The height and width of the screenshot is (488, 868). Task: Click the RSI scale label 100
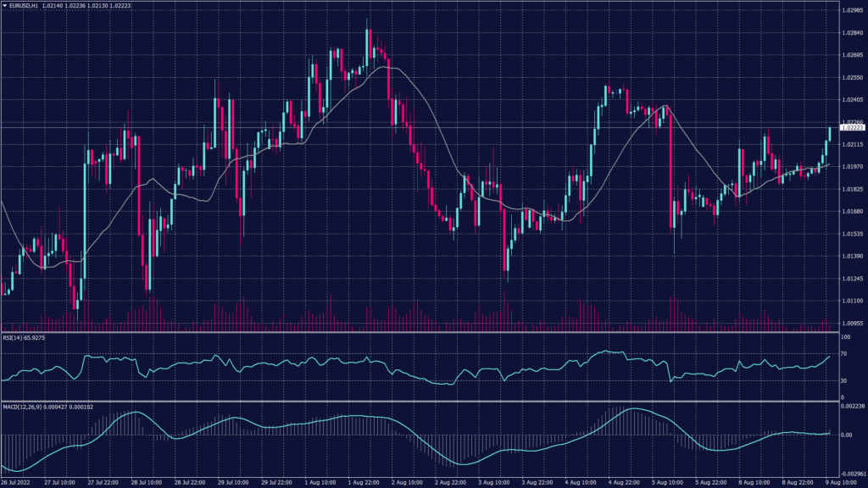[x=845, y=337]
